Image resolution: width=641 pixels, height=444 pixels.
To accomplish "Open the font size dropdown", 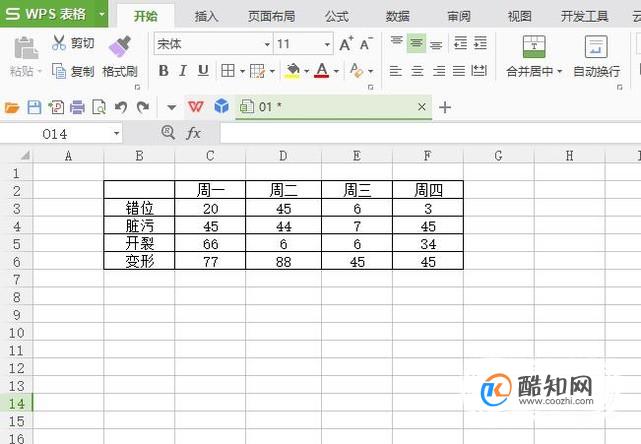I will (327, 44).
